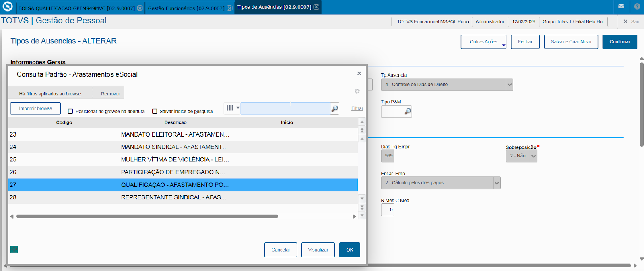
Task: Page down in the browse list
Action: 362,207
